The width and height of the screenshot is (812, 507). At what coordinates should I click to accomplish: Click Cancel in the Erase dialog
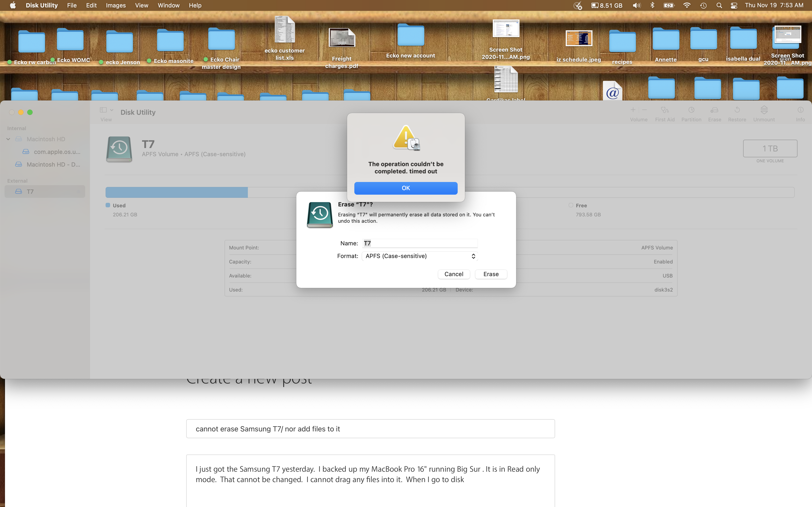click(x=454, y=274)
